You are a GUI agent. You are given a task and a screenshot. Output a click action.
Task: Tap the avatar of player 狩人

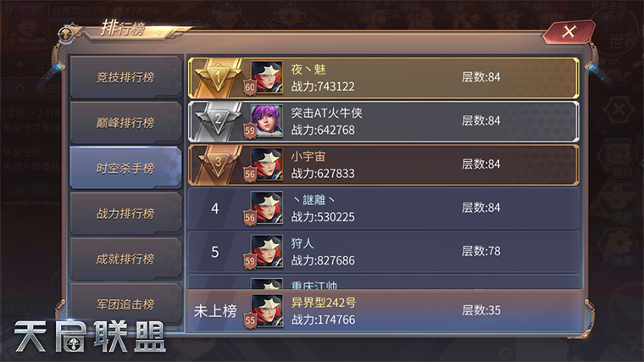point(267,252)
